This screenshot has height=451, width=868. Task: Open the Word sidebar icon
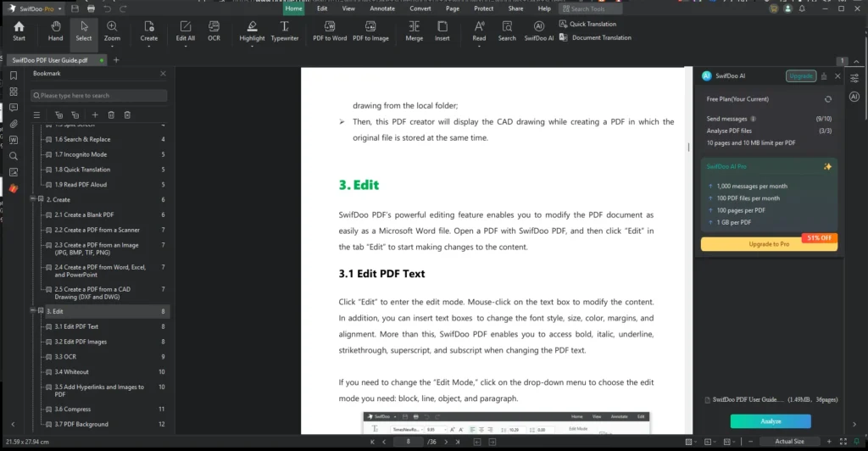tap(14, 140)
